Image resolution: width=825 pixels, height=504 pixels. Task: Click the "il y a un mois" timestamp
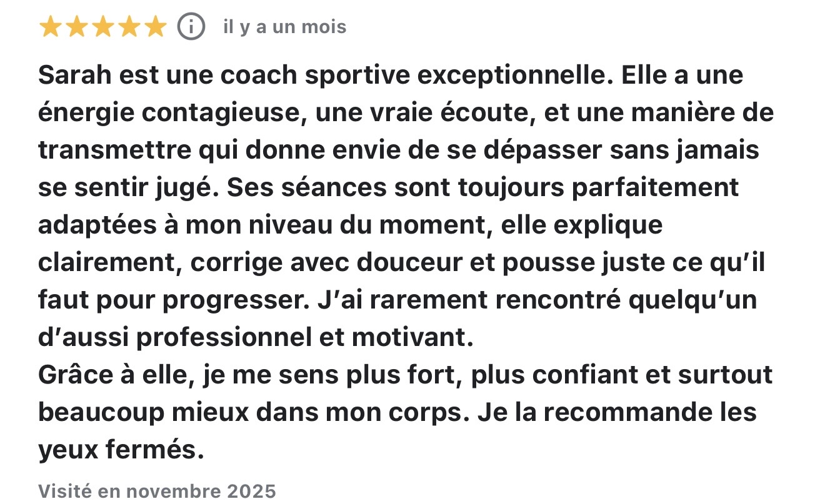(x=284, y=27)
